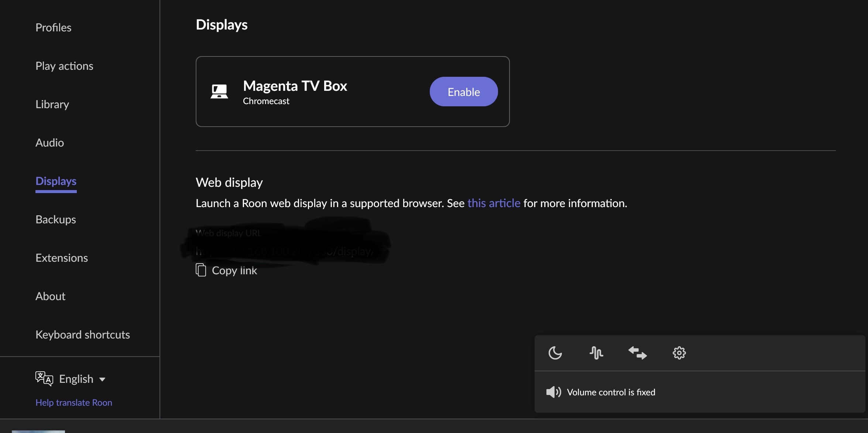868x433 pixels.
Task: Follow the 'this article' link
Action: pyautogui.click(x=494, y=203)
